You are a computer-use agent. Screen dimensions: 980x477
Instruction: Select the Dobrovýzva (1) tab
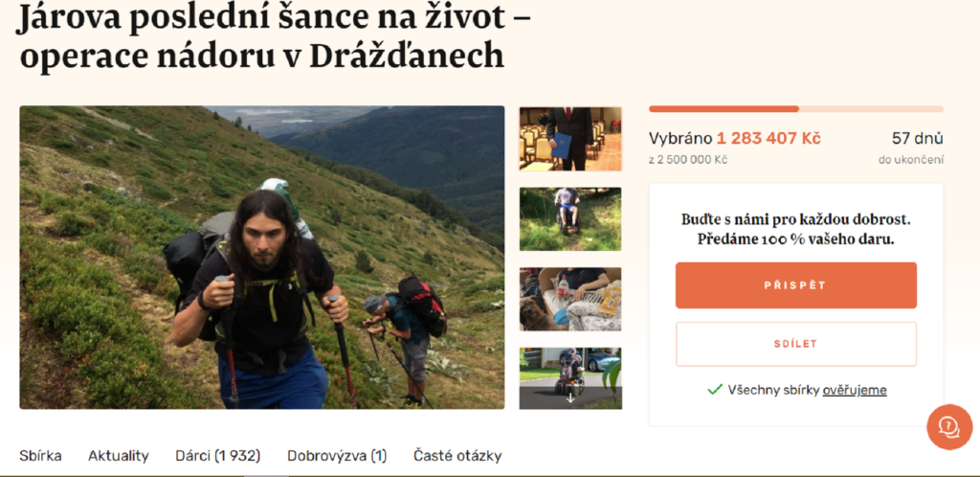point(337,456)
